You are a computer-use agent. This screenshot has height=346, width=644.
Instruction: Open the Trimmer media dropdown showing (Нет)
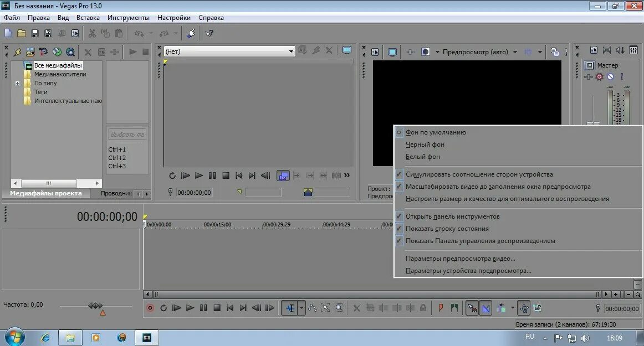[x=229, y=51]
